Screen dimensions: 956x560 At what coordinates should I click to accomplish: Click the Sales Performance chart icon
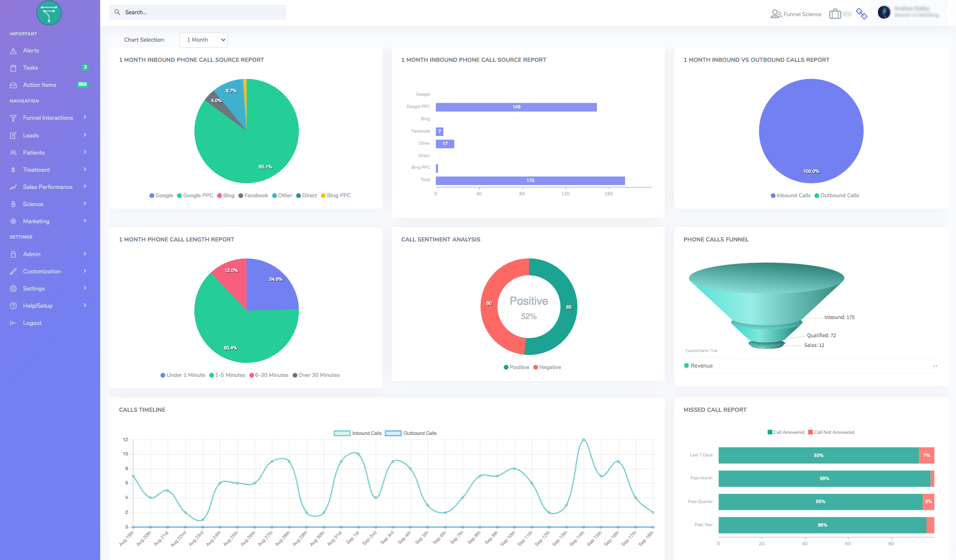pos(13,187)
